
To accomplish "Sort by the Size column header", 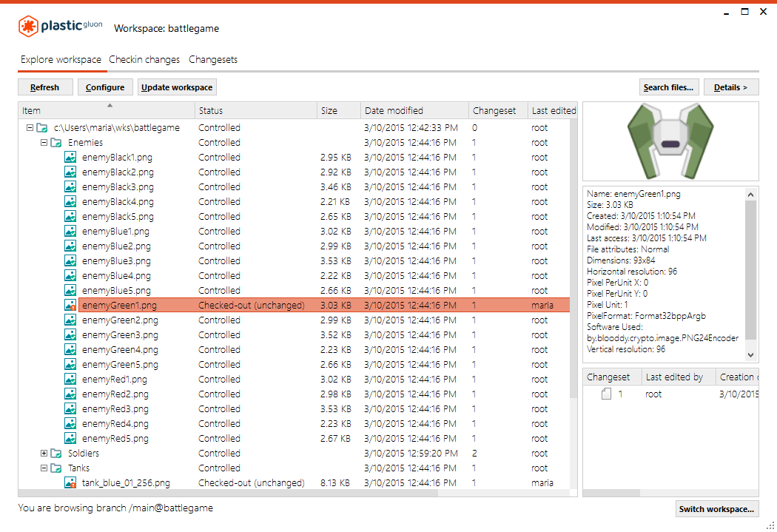I will tap(339, 110).
